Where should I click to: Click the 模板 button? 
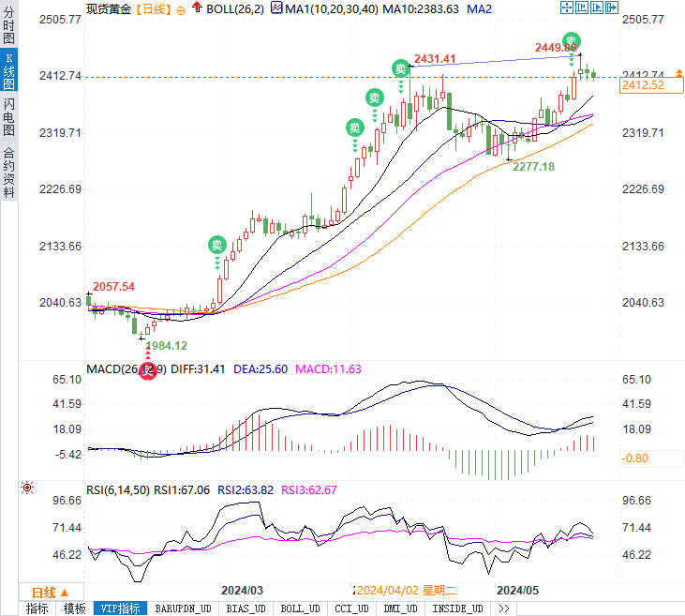tap(75, 608)
